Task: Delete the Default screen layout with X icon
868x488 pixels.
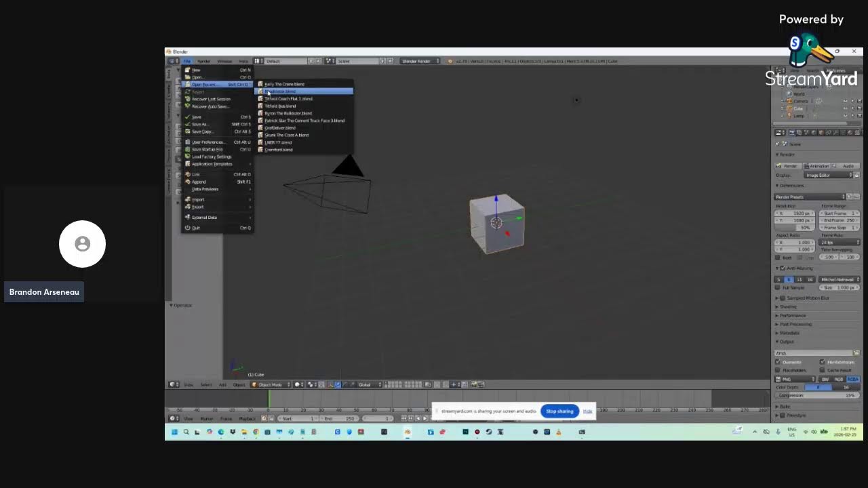Action: 319,61
